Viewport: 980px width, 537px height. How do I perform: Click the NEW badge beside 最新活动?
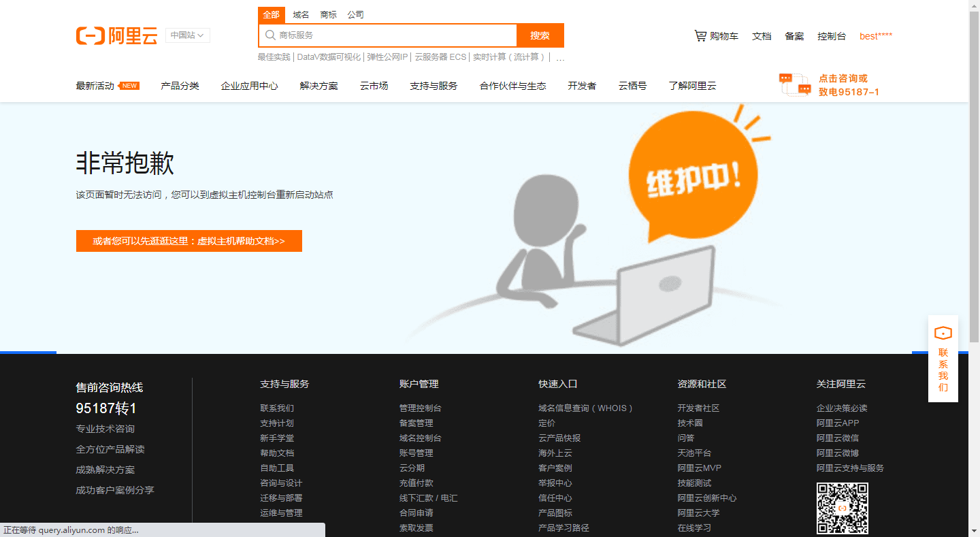[x=129, y=86]
